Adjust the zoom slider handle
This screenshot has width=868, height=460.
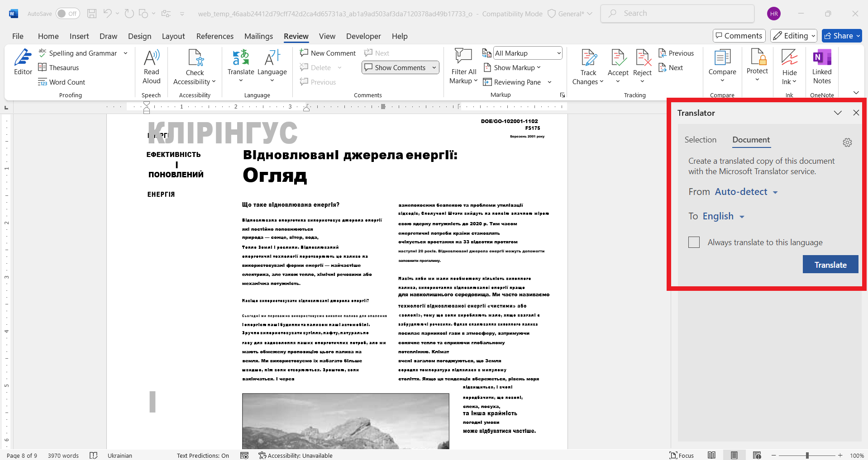(x=807, y=455)
